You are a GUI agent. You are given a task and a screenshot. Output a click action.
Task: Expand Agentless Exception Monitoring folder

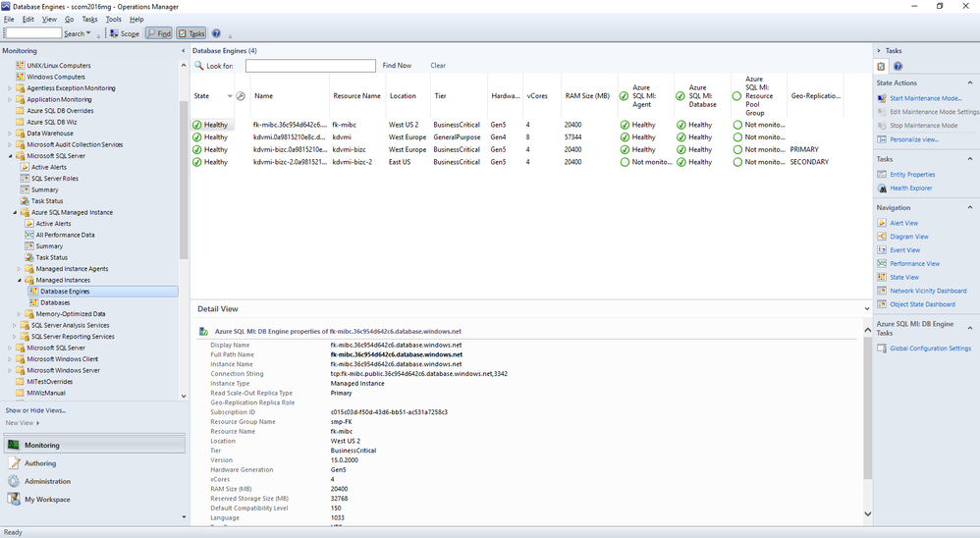(x=10, y=88)
